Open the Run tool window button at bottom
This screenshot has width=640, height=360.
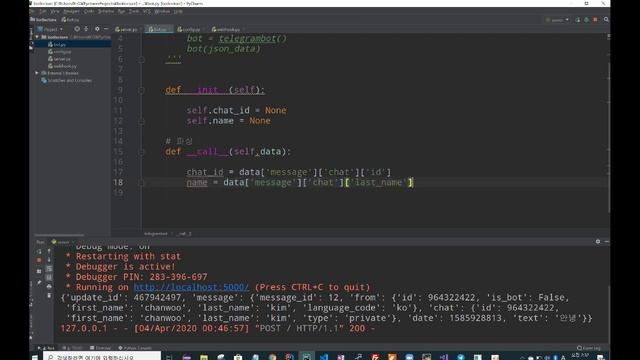click(x=46, y=348)
